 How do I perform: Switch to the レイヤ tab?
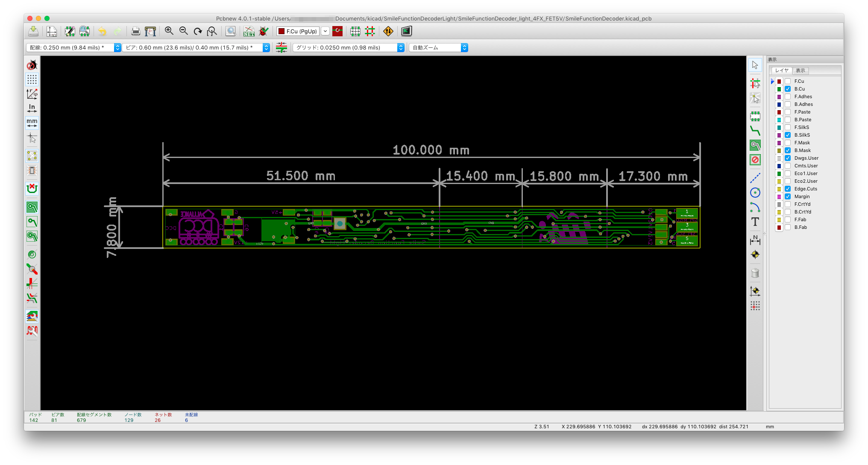[x=782, y=70]
